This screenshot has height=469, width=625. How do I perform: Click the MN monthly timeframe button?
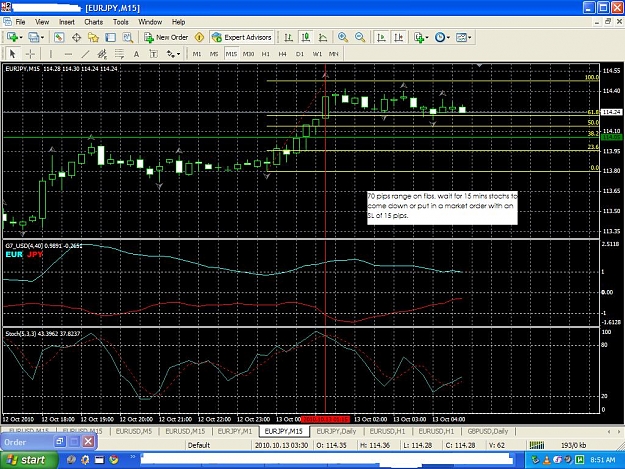pyautogui.click(x=334, y=54)
